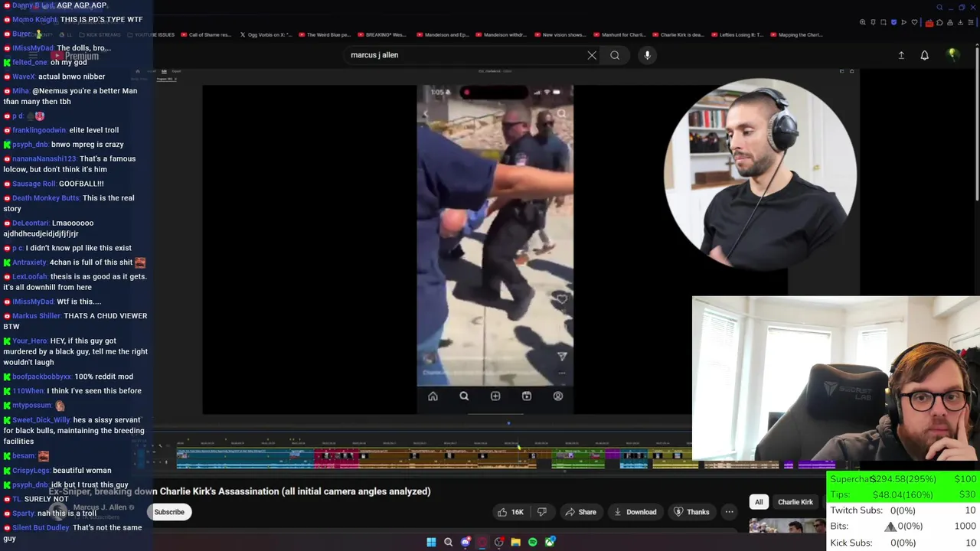This screenshot has width=980, height=551.
Task: Click the YouTube search magnifier button
Action: [615, 55]
